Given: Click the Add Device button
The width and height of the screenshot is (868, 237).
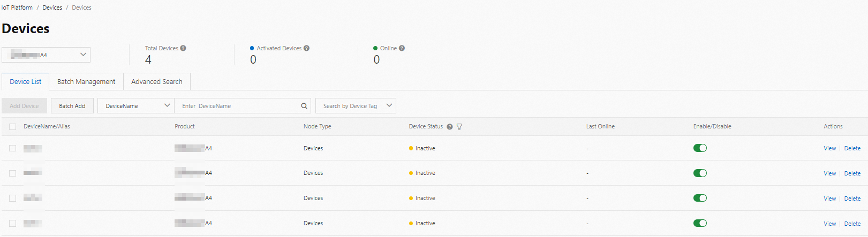Looking at the screenshot, I should point(24,106).
